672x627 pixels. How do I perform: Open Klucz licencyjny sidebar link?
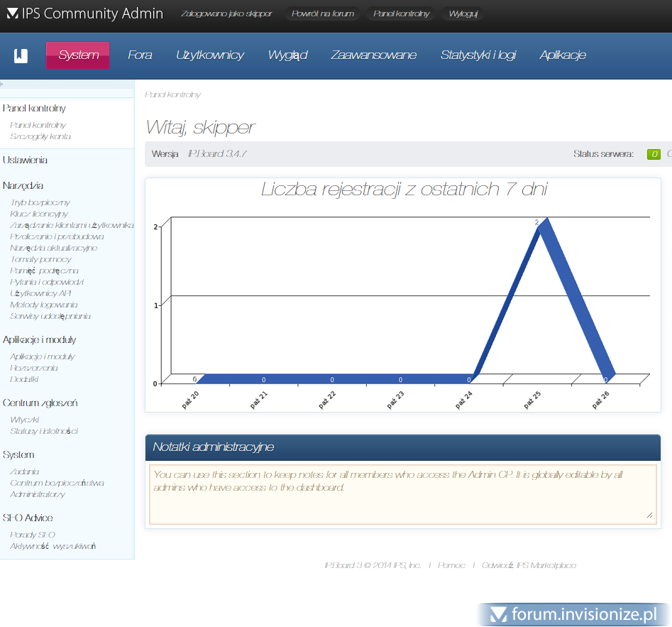point(39,214)
